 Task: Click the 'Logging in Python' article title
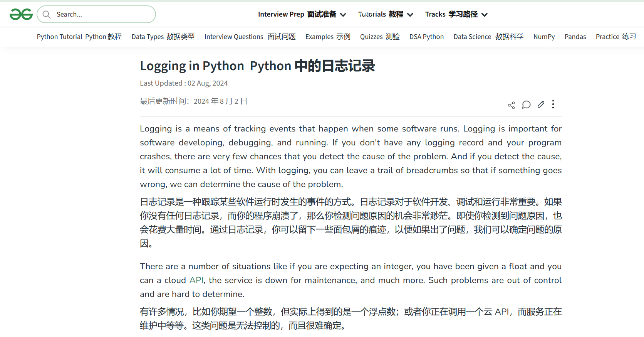(257, 66)
